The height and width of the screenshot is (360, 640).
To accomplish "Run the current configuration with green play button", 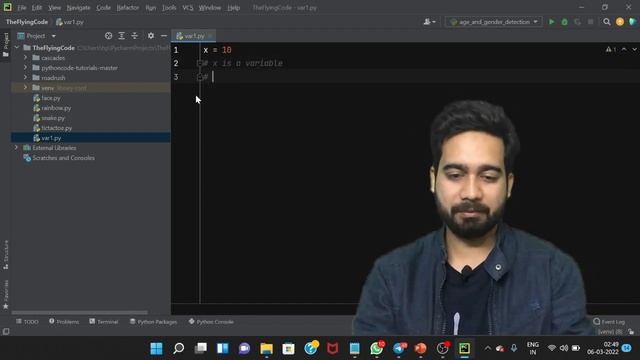I will click(551, 22).
